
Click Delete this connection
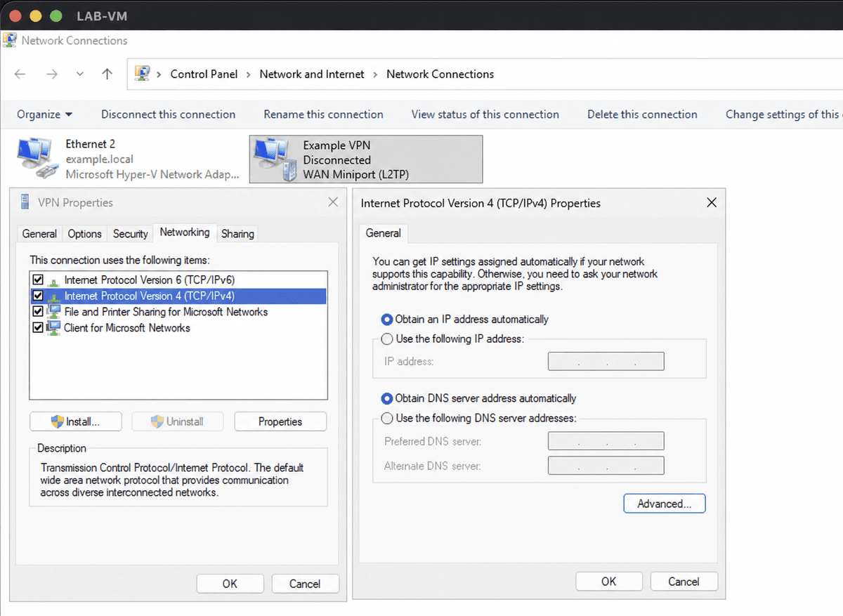tap(642, 114)
